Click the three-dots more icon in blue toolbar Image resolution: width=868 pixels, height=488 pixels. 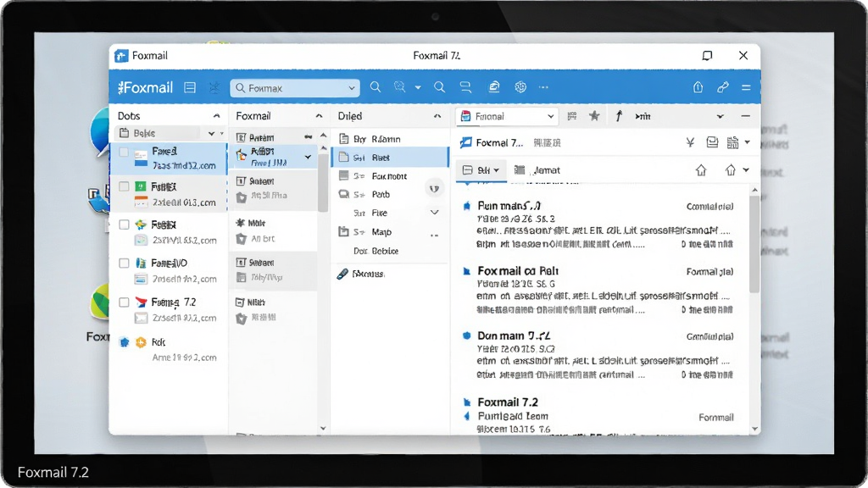click(x=543, y=87)
